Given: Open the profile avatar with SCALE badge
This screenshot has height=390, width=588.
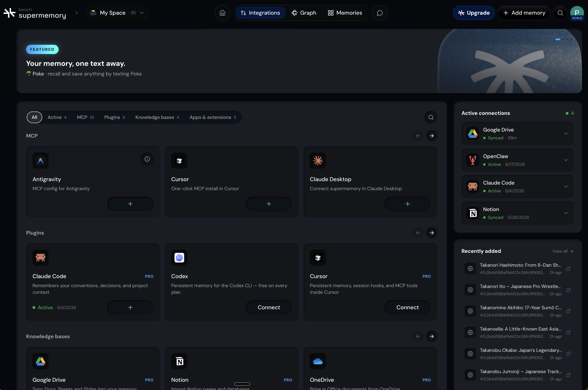Looking at the screenshot, I should point(577,13).
